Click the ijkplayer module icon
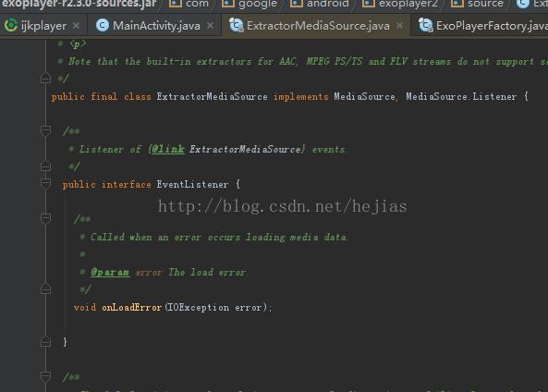Viewport: 548px width, 392px height. click(x=11, y=25)
